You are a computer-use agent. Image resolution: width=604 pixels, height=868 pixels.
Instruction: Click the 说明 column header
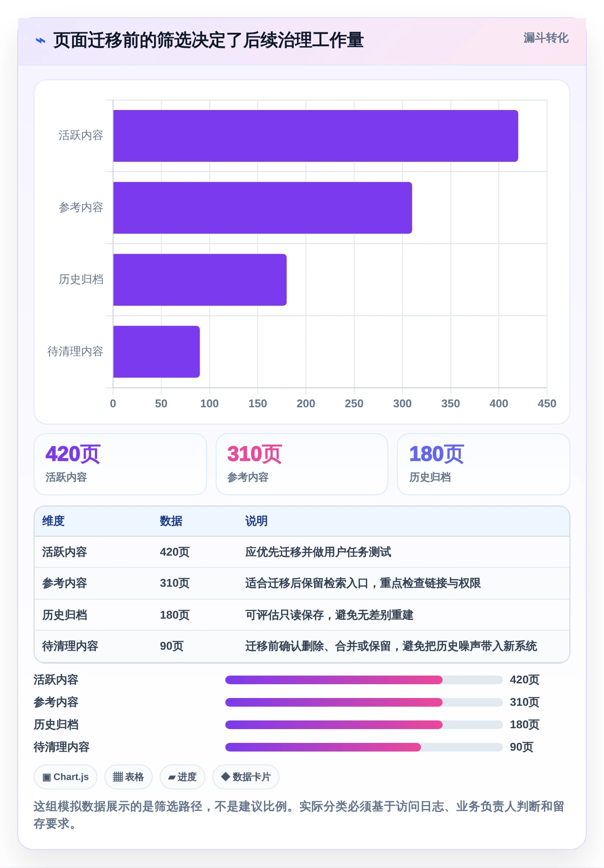[256, 521]
